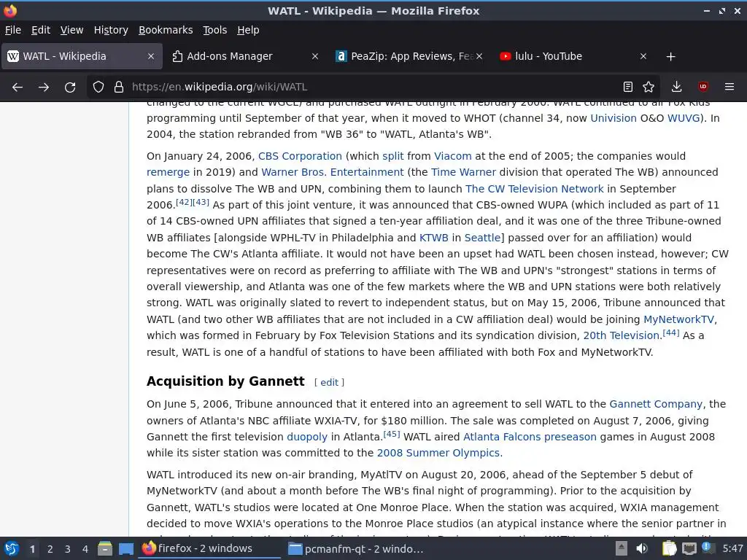The width and height of the screenshot is (747, 560).
Task: Jump to citation 45
Action: [392, 434]
